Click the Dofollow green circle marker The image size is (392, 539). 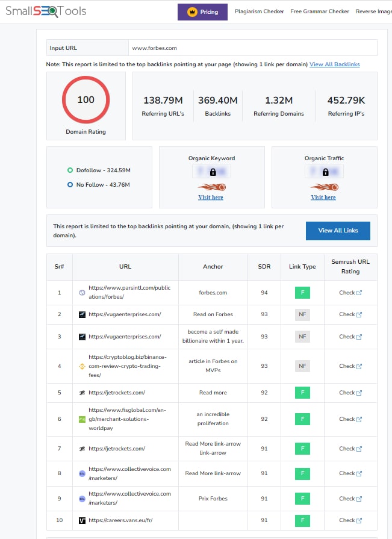point(70,170)
